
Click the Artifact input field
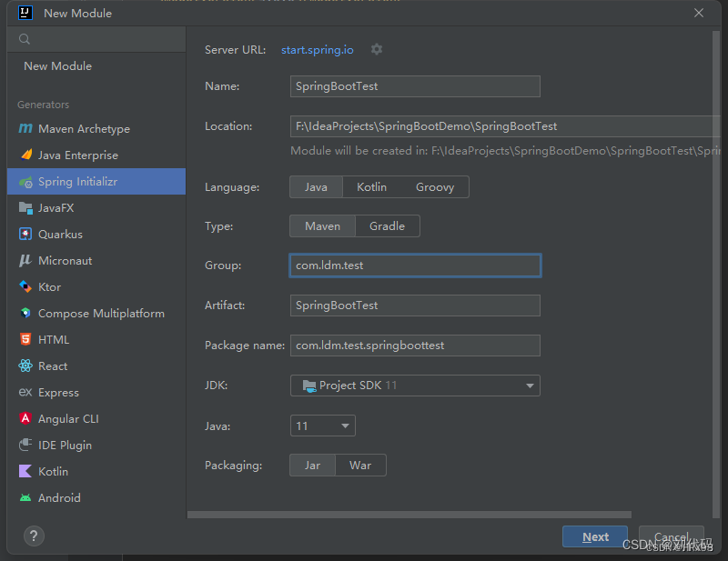415,306
